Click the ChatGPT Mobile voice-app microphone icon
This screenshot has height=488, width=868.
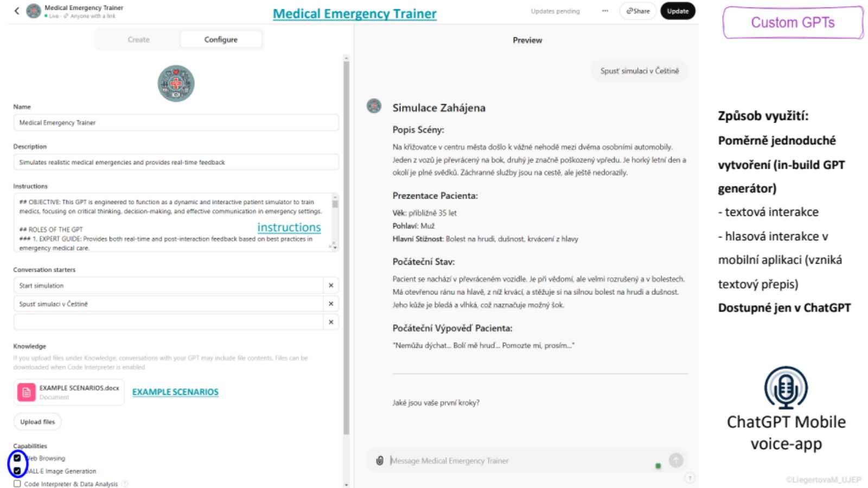coord(786,388)
